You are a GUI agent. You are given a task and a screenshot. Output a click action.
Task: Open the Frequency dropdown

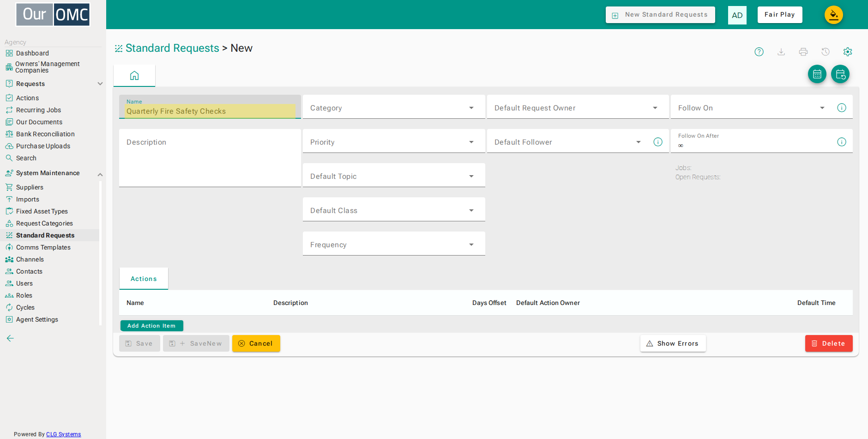click(394, 244)
